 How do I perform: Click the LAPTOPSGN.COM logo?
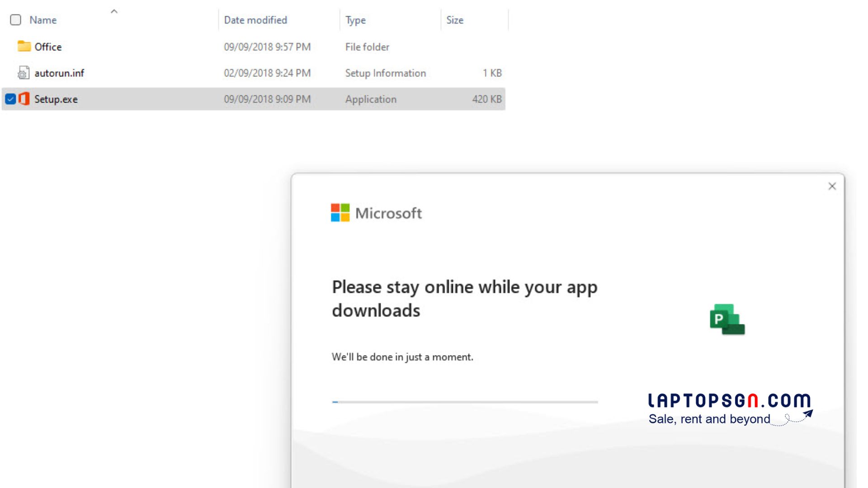click(x=728, y=399)
